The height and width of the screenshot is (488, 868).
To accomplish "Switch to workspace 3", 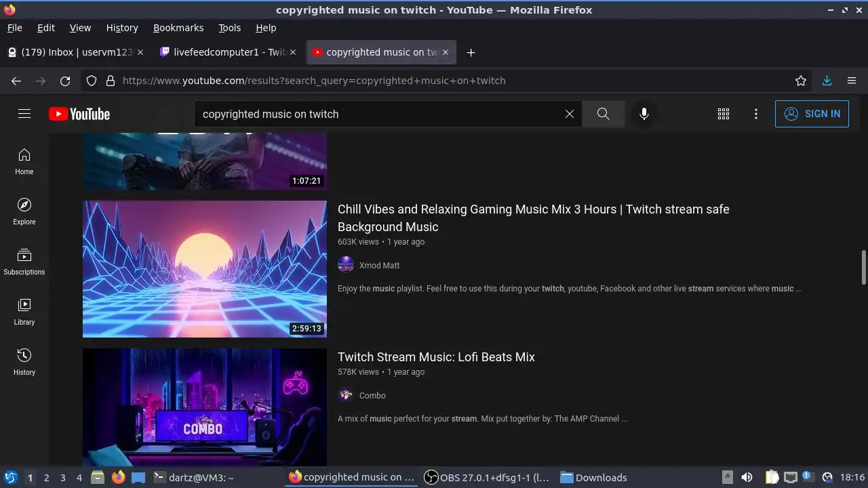I will tap(62, 477).
